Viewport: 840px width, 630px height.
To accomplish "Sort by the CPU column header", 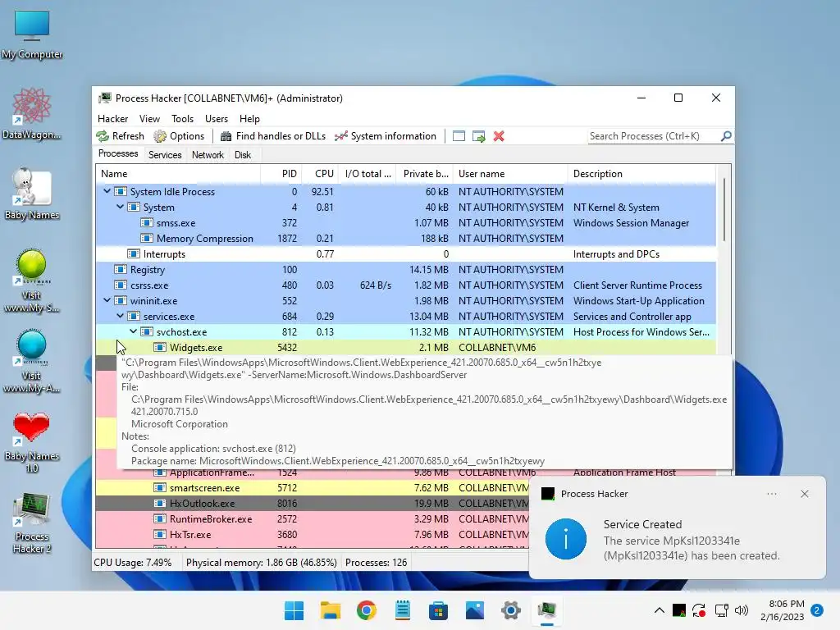I will (322, 174).
